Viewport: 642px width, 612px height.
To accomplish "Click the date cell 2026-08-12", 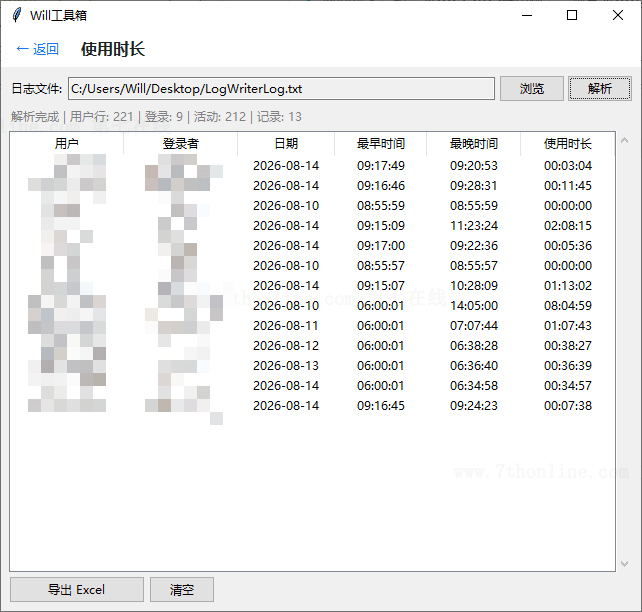I will click(x=286, y=346).
